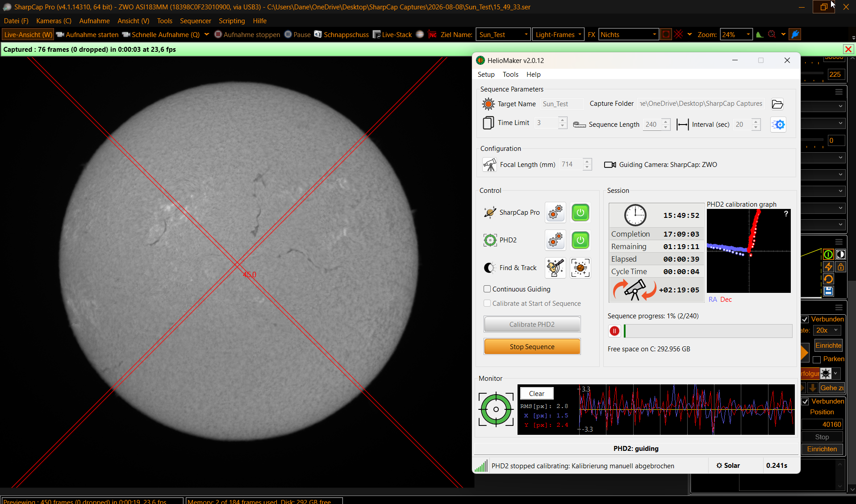
Task: Click green guiding target reticle icon
Action: pos(496,409)
